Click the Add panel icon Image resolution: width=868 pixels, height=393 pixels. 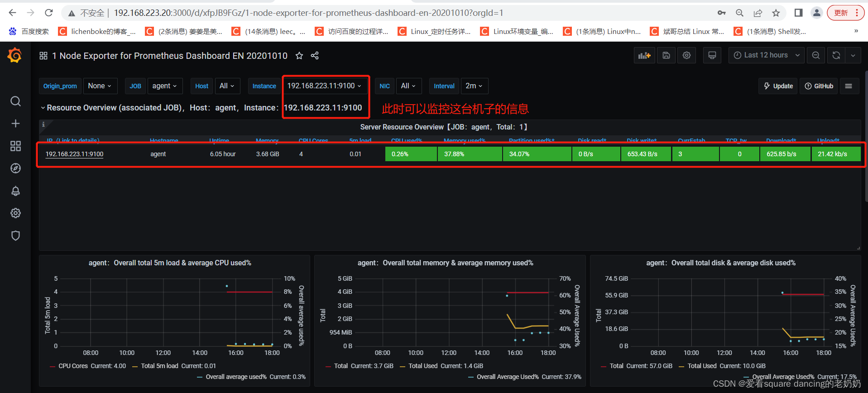(644, 55)
